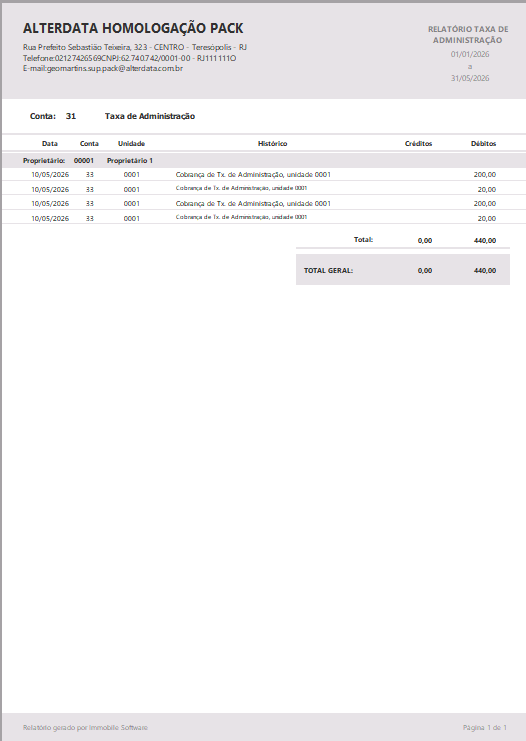526x741 pixels.
Task: Click the Débitos column header
Action: (483, 144)
